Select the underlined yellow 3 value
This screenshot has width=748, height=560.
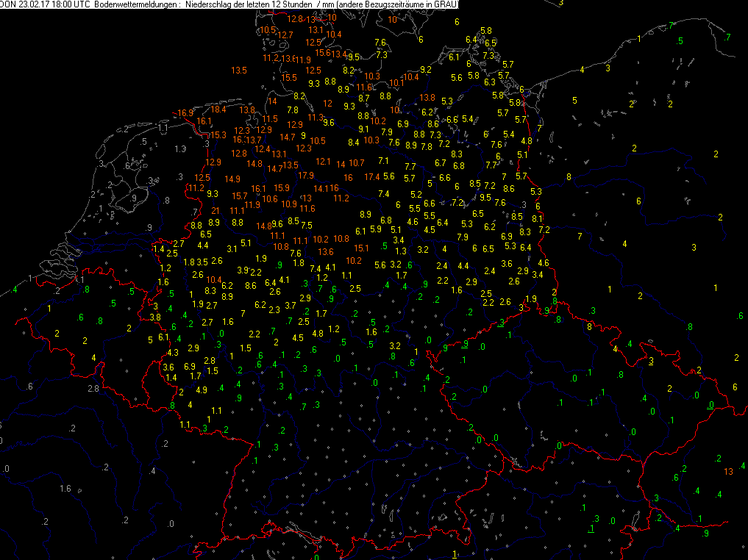[652, 360]
